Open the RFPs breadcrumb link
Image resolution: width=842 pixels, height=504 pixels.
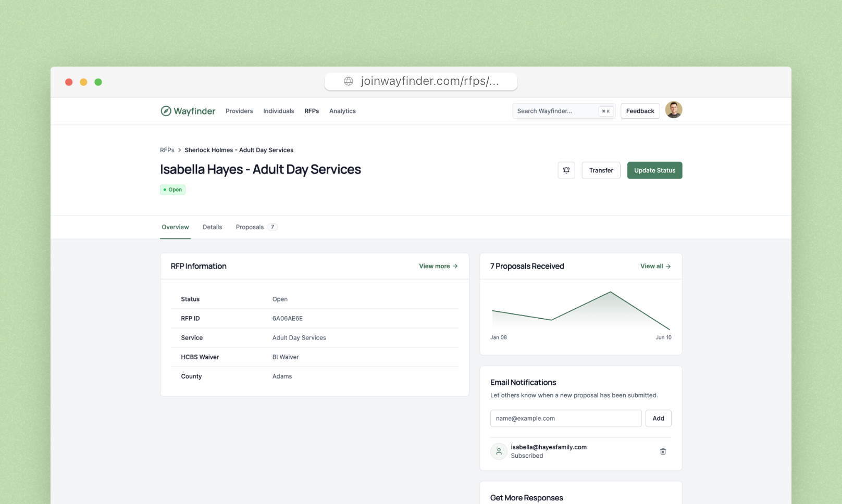167,150
